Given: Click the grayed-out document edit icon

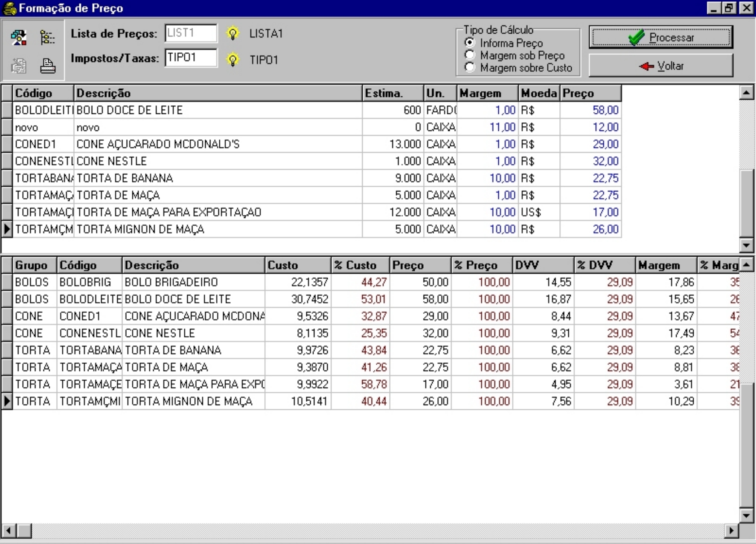Looking at the screenshot, I should 19,66.
